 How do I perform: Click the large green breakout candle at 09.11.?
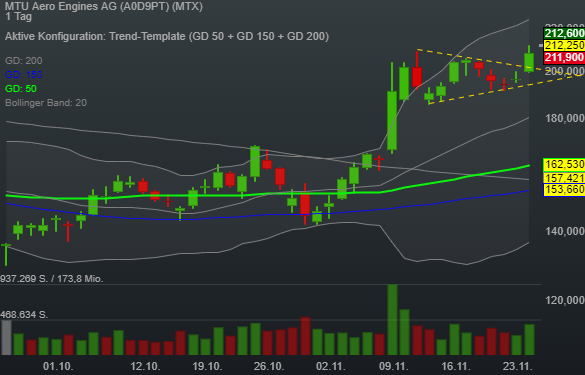pos(392,121)
